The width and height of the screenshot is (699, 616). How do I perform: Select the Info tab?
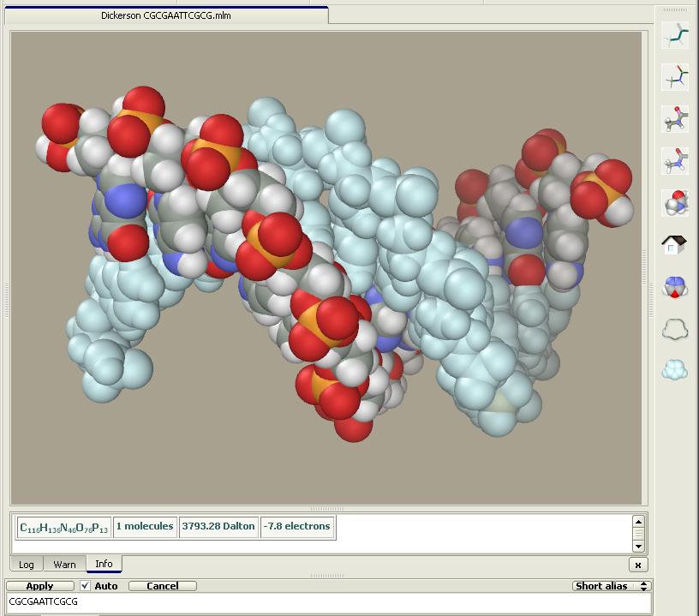tap(104, 564)
